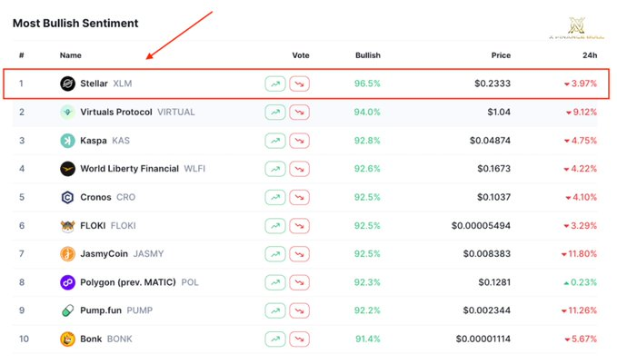The width and height of the screenshot is (617, 364).
Task: Vote bearish on Bonk
Action: coord(299,339)
